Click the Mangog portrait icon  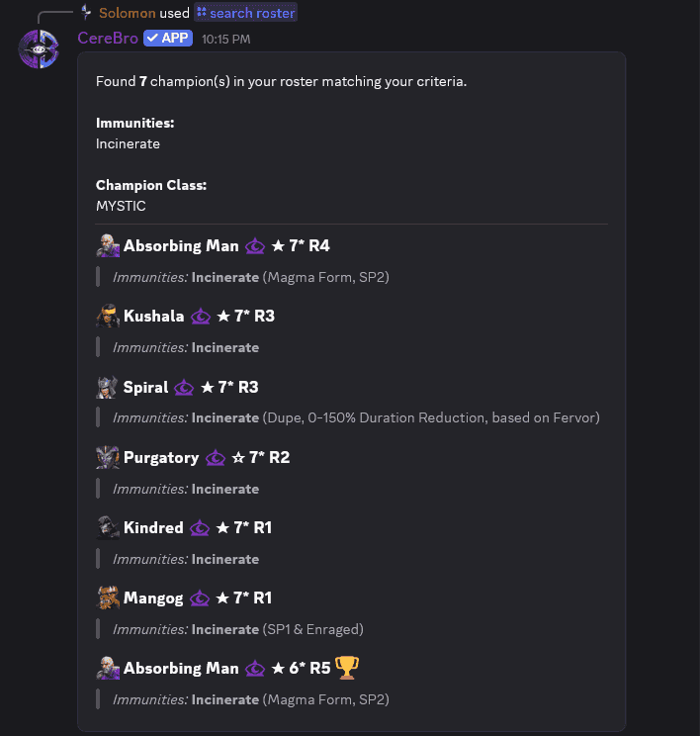click(108, 598)
